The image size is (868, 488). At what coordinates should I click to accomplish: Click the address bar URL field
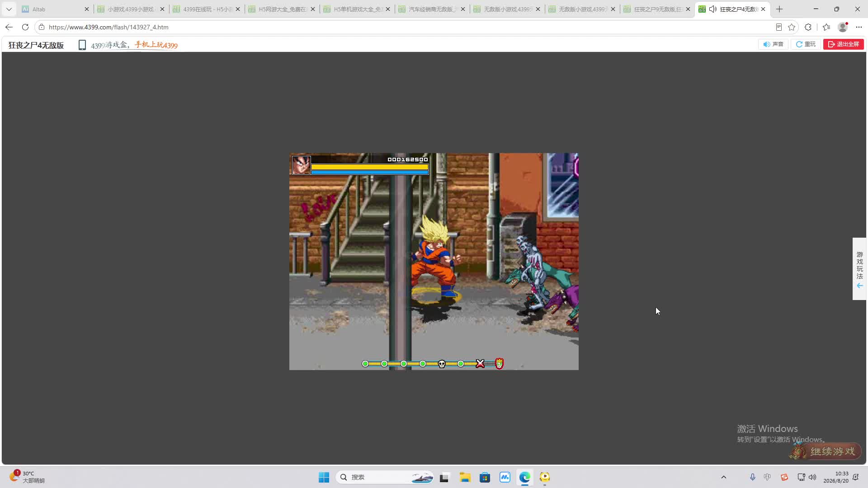pyautogui.click(x=407, y=27)
